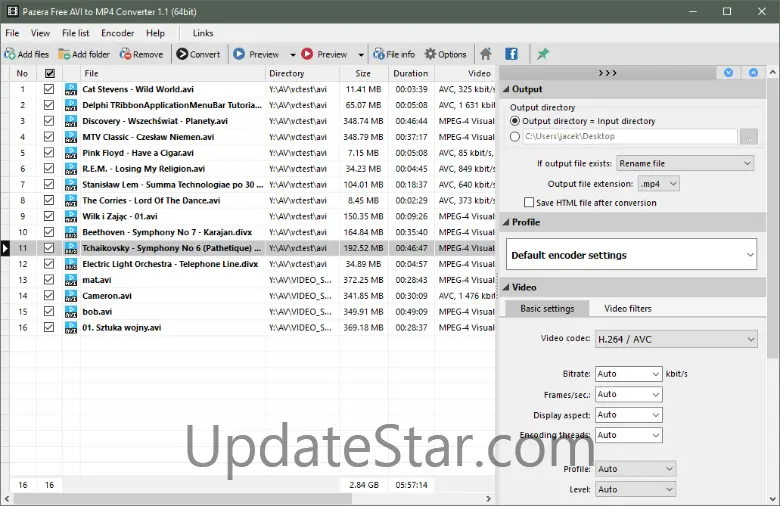Click the file icon of bob.avi row
The width and height of the screenshot is (780, 506).
(71, 312)
